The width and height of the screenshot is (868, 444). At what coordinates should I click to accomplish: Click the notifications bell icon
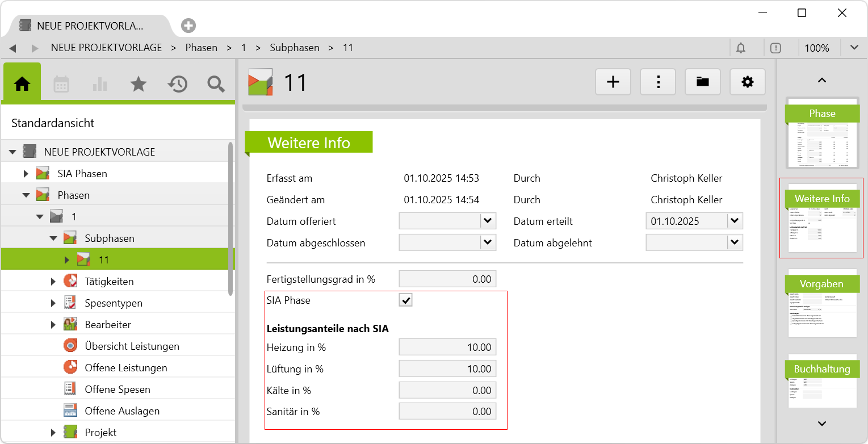(741, 48)
